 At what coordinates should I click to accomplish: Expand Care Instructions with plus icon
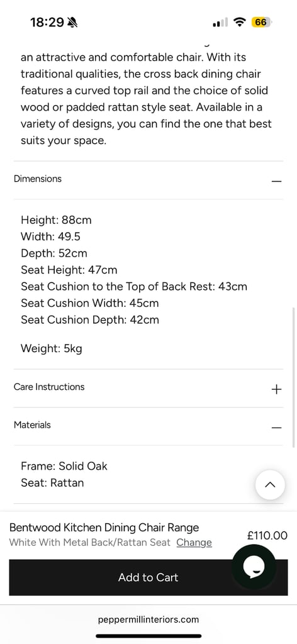coord(277,389)
